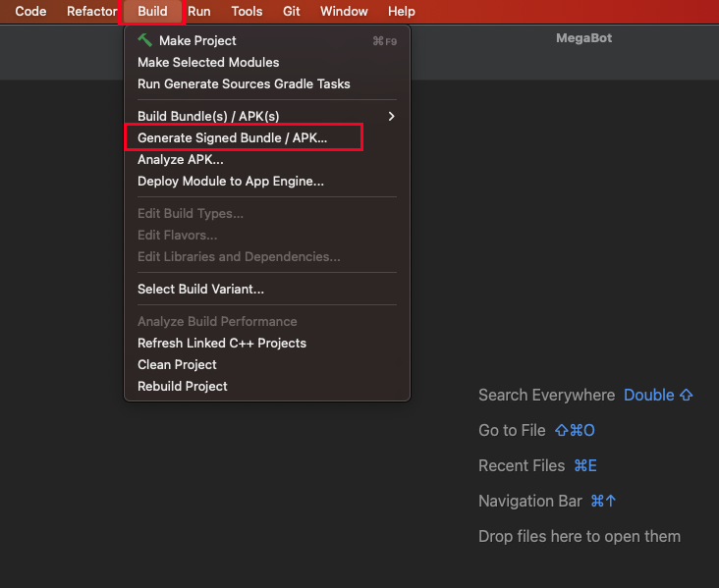Click the Recent Files ⌘E shortcut
The image size is (719, 588).
(x=585, y=465)
